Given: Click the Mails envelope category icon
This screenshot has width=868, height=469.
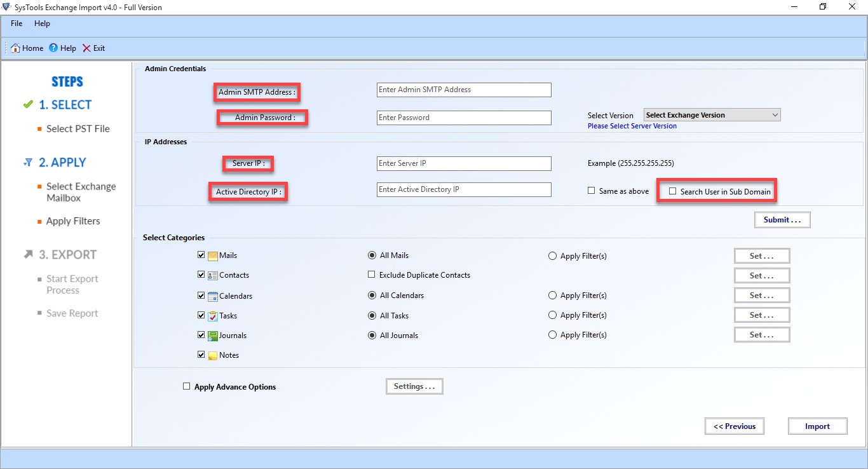Looking at the screenshot, I should pos(213,255).
